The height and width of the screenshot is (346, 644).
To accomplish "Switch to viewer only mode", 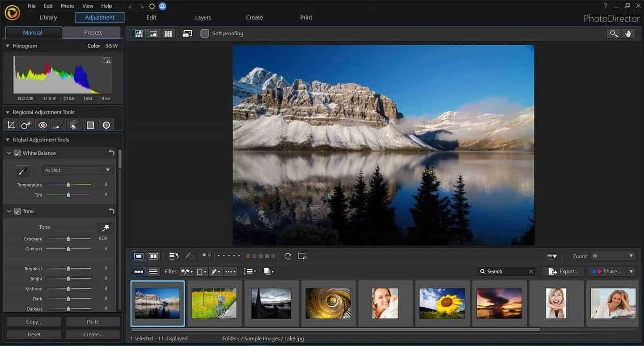I will pos(153,34).
